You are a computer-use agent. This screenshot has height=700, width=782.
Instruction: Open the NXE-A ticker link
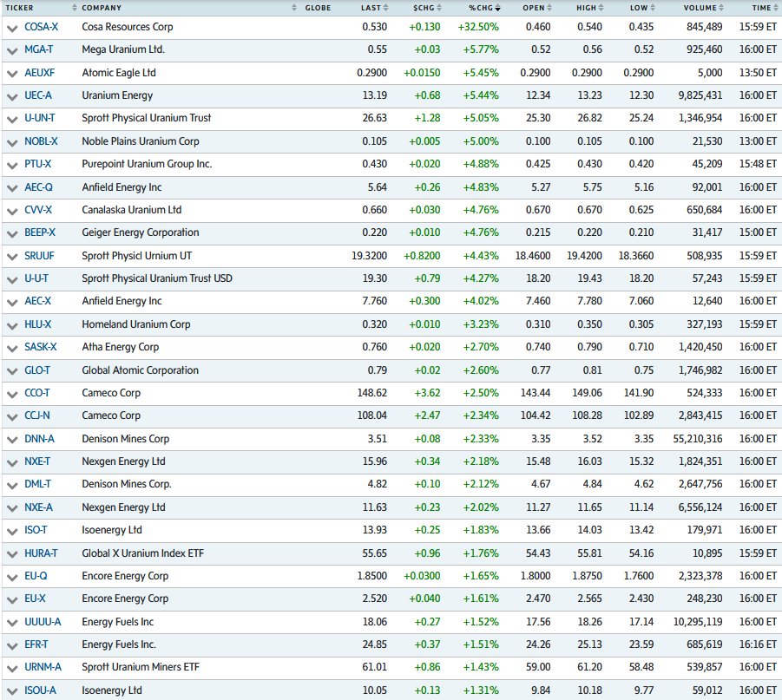pyautogui.click(x=38, y=507)
